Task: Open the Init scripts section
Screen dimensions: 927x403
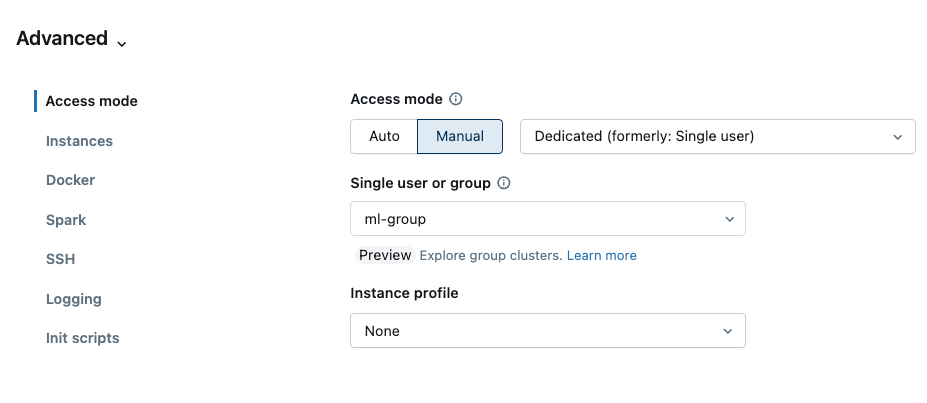Action: pos(82,338)
